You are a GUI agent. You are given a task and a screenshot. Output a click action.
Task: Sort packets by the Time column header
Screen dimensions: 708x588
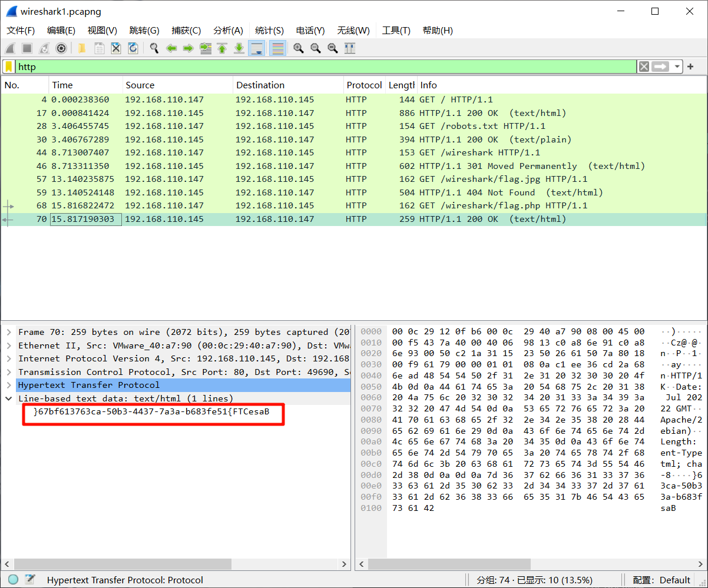pyautogui.click(x=85, y=85)
